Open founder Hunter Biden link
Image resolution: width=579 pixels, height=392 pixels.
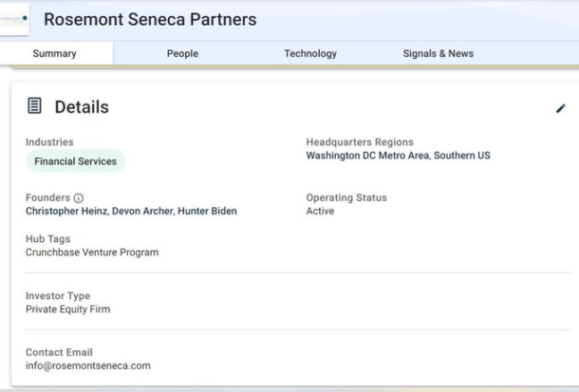click(207, 211)
